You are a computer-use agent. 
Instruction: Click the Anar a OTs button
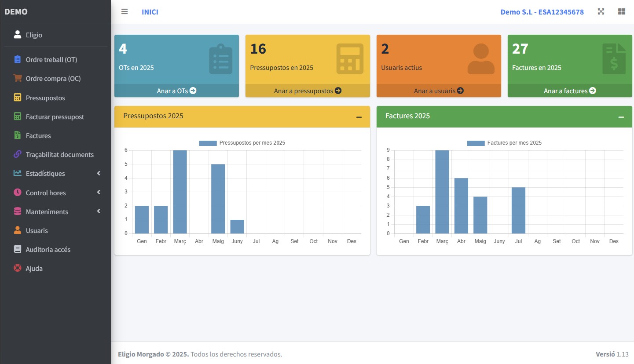click(176, 91)
